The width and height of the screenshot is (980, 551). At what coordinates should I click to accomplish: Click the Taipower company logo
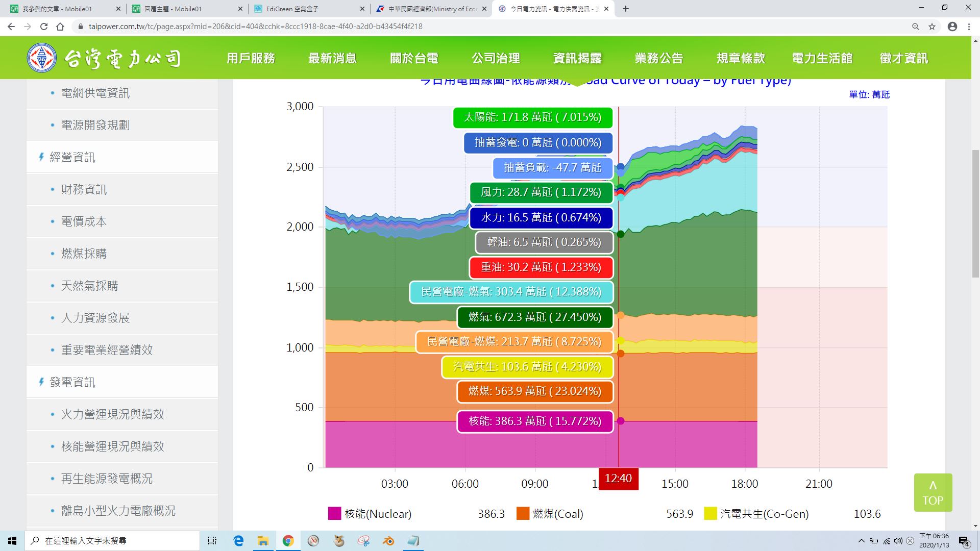click(x=104, y=58)
